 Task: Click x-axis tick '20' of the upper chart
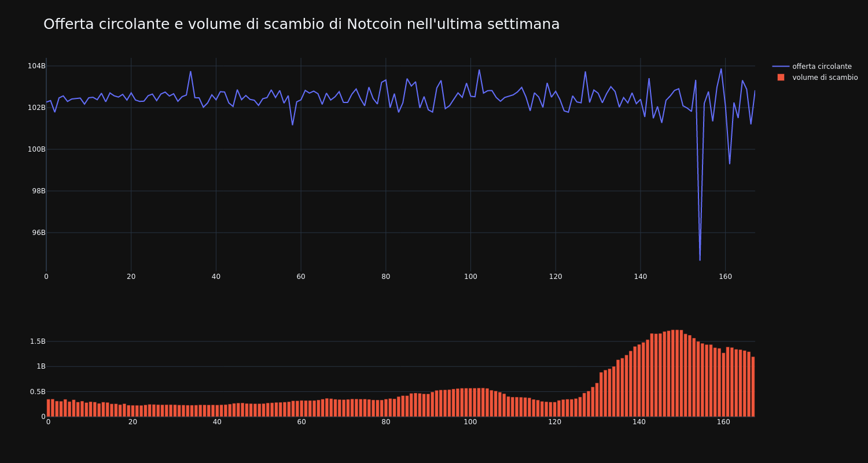point(131,277)
